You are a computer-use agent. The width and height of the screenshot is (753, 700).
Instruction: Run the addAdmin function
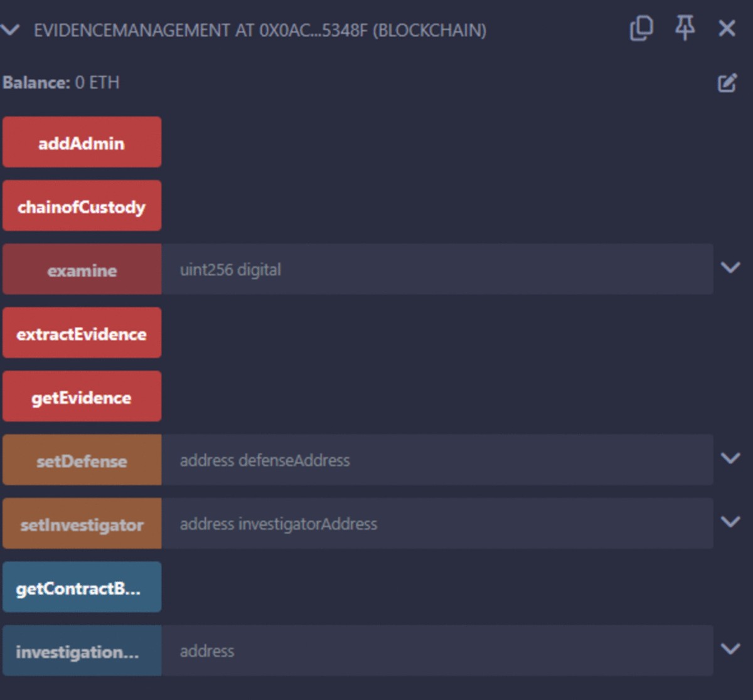(82, 142)
